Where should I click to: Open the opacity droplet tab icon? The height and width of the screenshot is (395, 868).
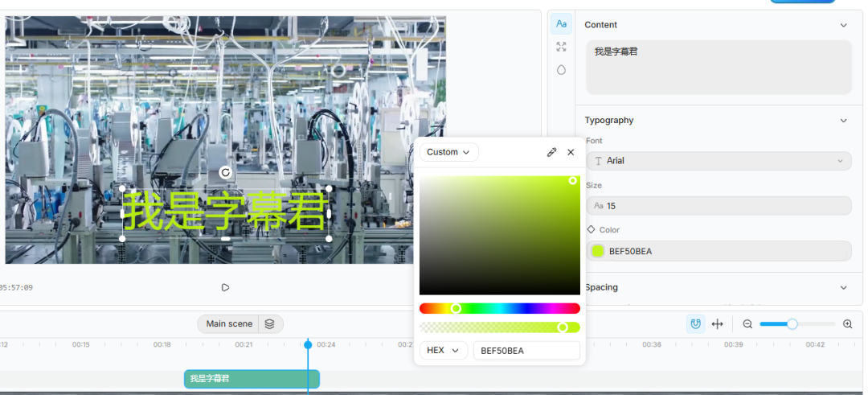pos(561,70)
